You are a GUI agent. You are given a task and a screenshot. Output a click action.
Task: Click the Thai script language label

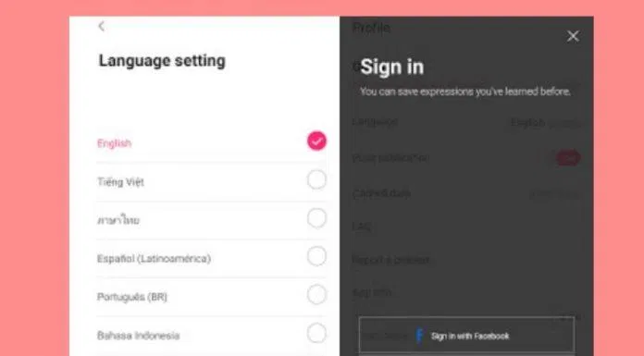click(x=118, y=220)
